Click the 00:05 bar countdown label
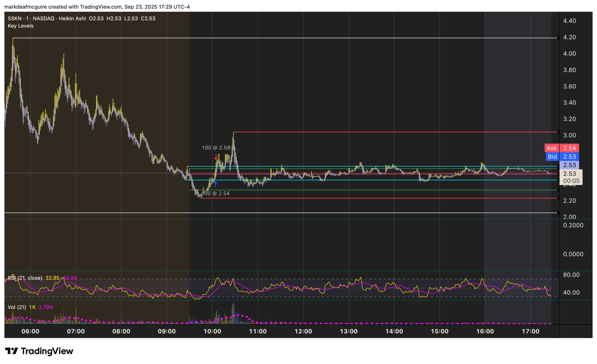The image size is (597, 364). pos(571,181)
